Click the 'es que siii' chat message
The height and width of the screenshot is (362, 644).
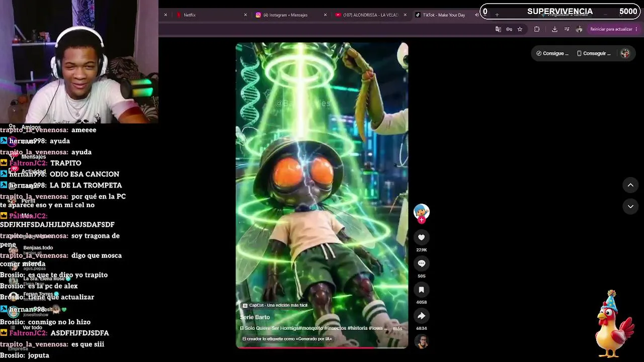click(88, 344)
